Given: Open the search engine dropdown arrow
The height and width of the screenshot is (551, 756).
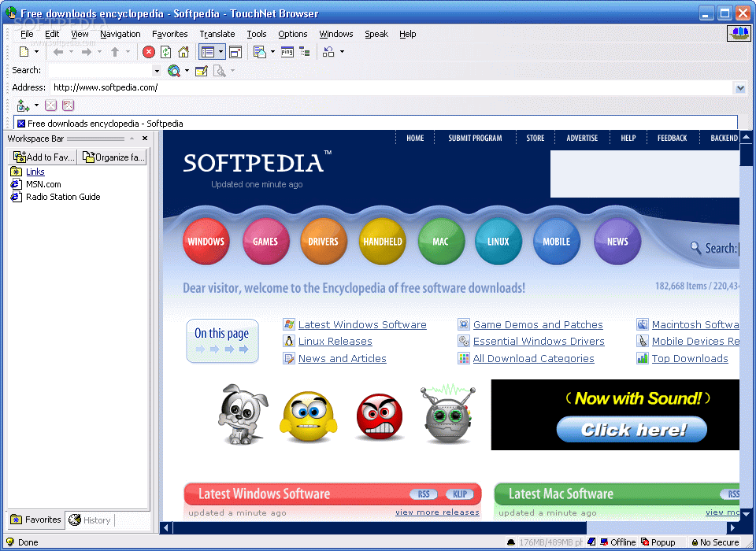Looking at the screenshot, I should (x=187, y=71).
